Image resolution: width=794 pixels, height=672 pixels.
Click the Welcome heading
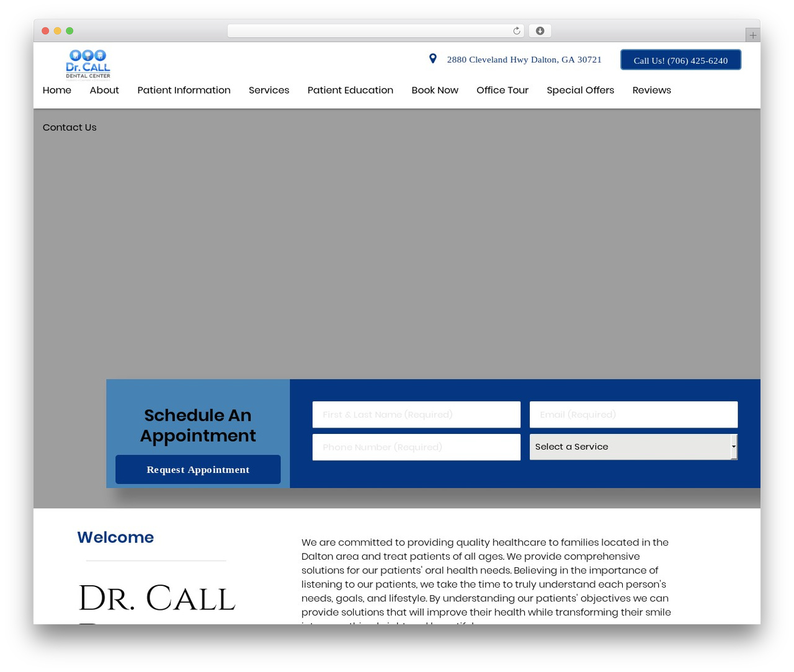(115, 537)
